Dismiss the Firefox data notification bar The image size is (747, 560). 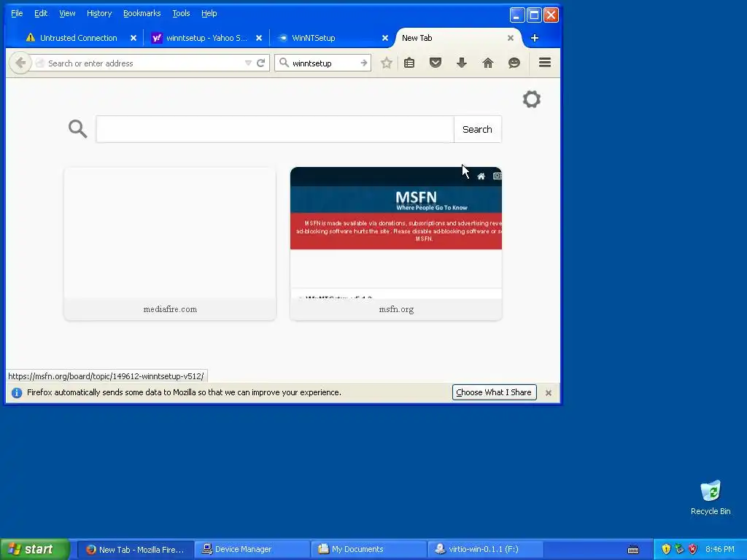[549, 393]
